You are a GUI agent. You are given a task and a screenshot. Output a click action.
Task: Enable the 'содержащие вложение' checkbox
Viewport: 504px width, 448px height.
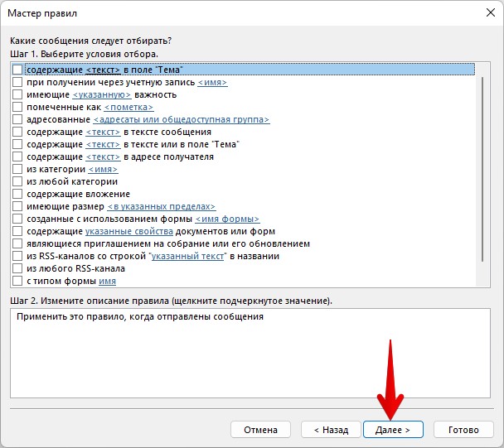click(17, 194)
